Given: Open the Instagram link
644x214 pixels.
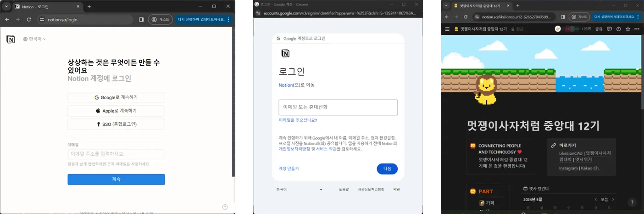Looking at the screenshot, I should coord(568,168).
